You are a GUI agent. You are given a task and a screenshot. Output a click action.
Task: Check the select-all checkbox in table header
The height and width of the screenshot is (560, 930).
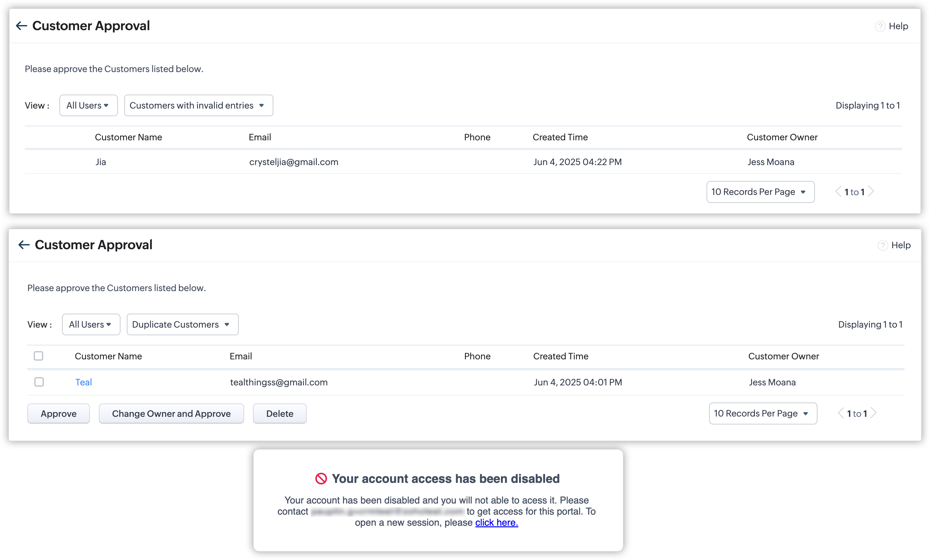38,356
